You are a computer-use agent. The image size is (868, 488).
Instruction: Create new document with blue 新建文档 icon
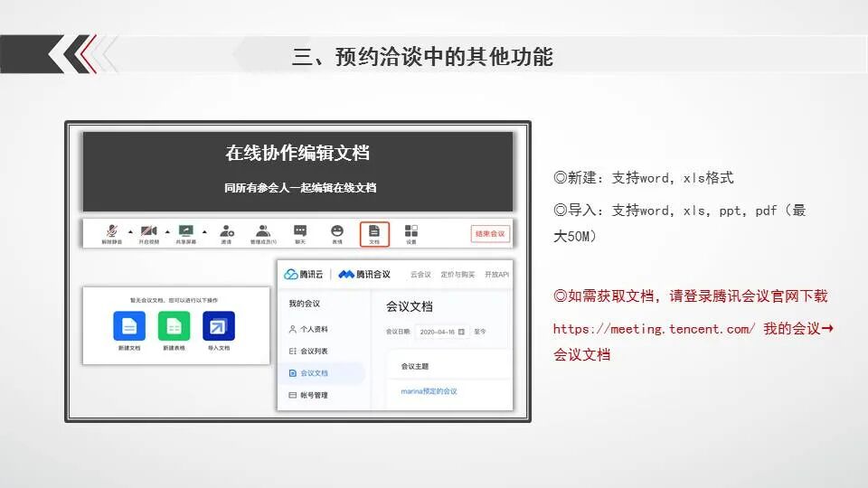(129, 326)
